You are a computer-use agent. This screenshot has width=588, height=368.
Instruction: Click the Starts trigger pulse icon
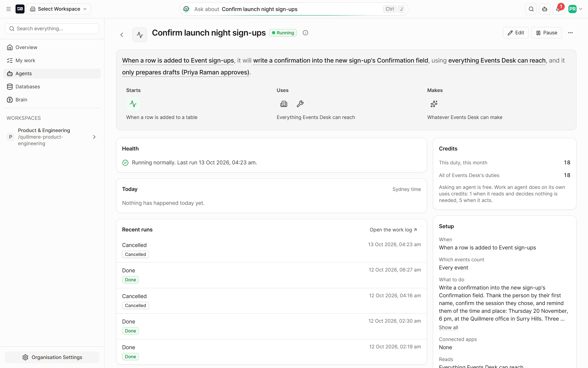tap(133, 104)
